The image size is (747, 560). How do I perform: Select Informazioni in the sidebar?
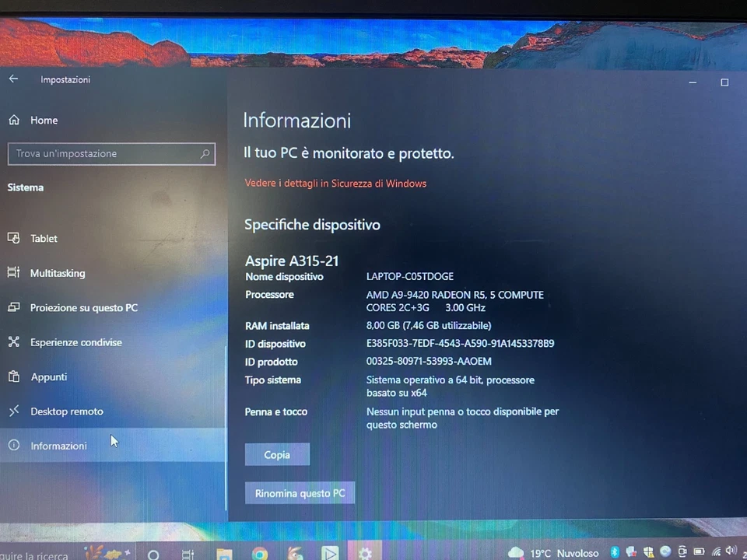coord(58,446)
